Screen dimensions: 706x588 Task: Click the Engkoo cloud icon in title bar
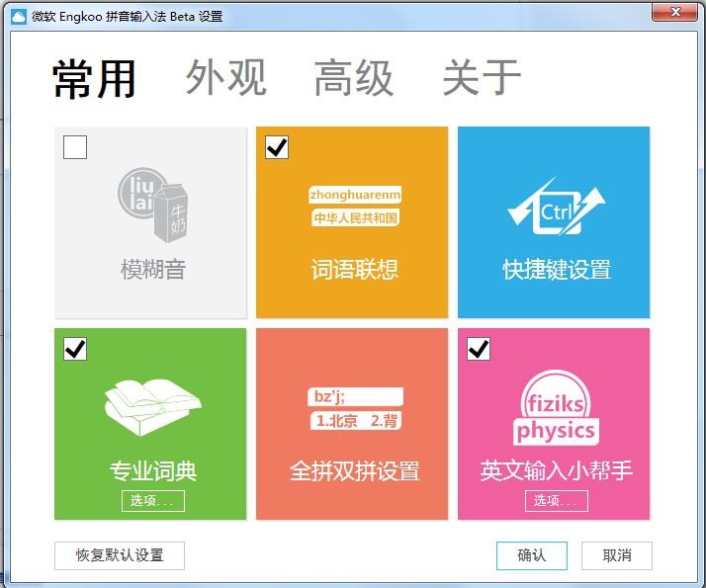pyautogui.click(x=19, y=17)
